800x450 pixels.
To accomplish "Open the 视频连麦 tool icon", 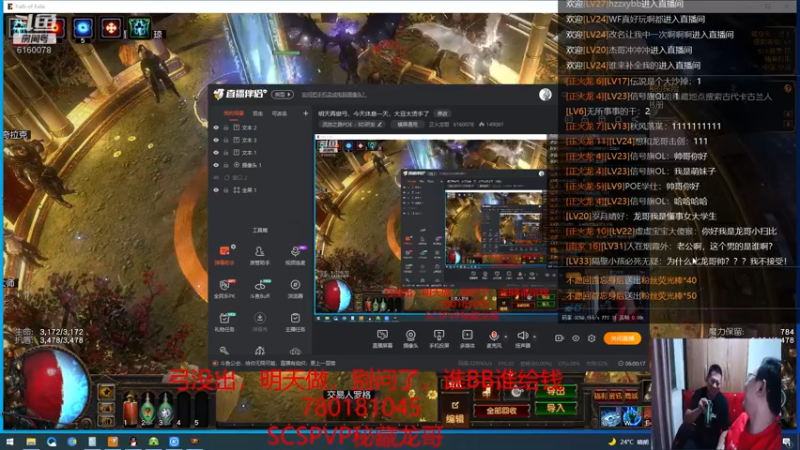I will coord(295,254).
